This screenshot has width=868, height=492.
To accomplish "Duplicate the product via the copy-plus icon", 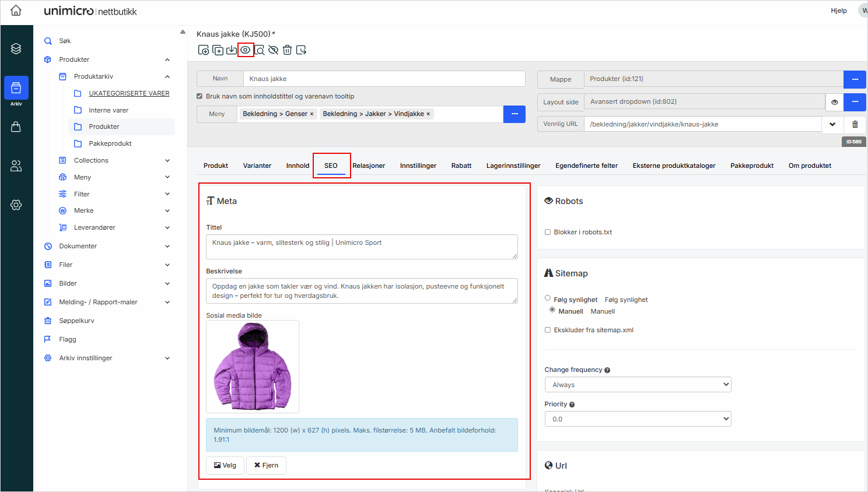I will click(218, 50).
